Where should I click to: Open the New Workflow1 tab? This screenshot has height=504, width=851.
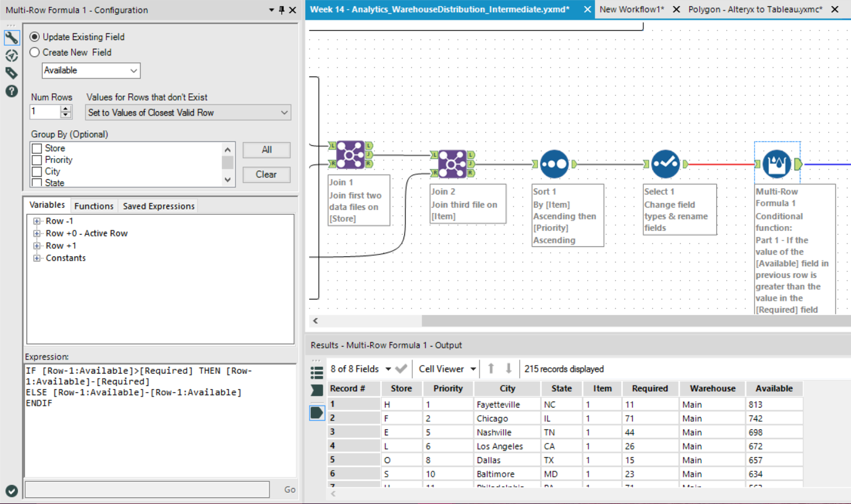[x=631, y=9]
